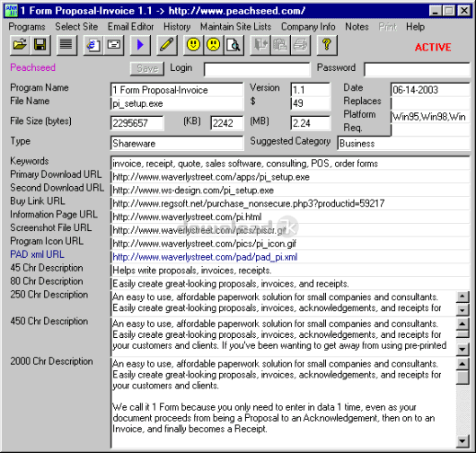Open the Select Site menu
The height and width of the screenshot is (453, 476).
(x=76, y=27)
